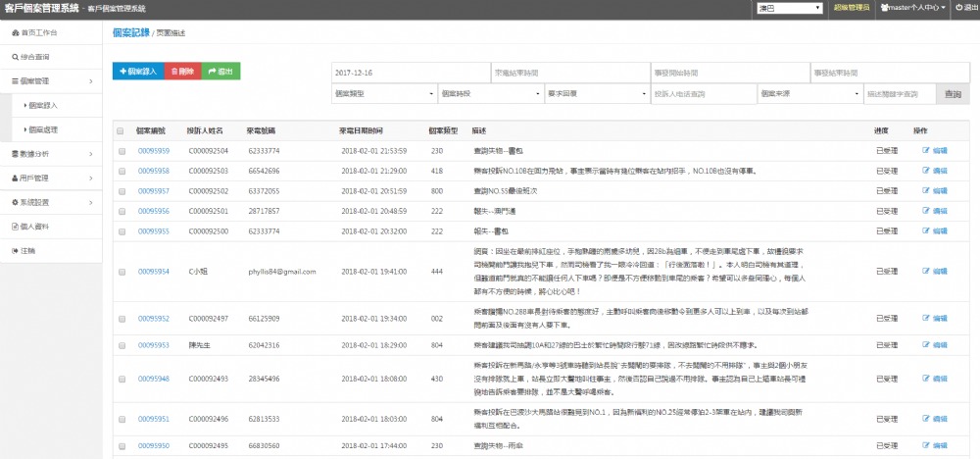The height and width of the screenshot is (459, 980).
Task: Click edit icon for case 00095950
Action: click(926, 445)
